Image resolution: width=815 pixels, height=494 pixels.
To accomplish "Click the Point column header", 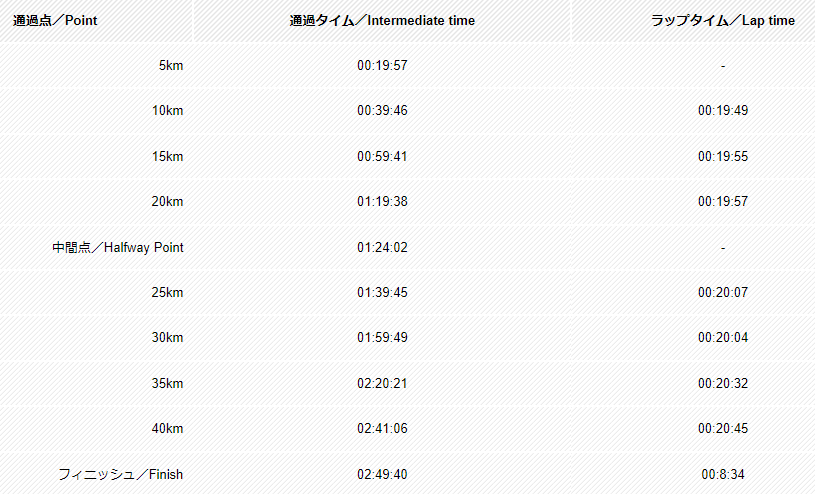I will click(x=55, y=21).
